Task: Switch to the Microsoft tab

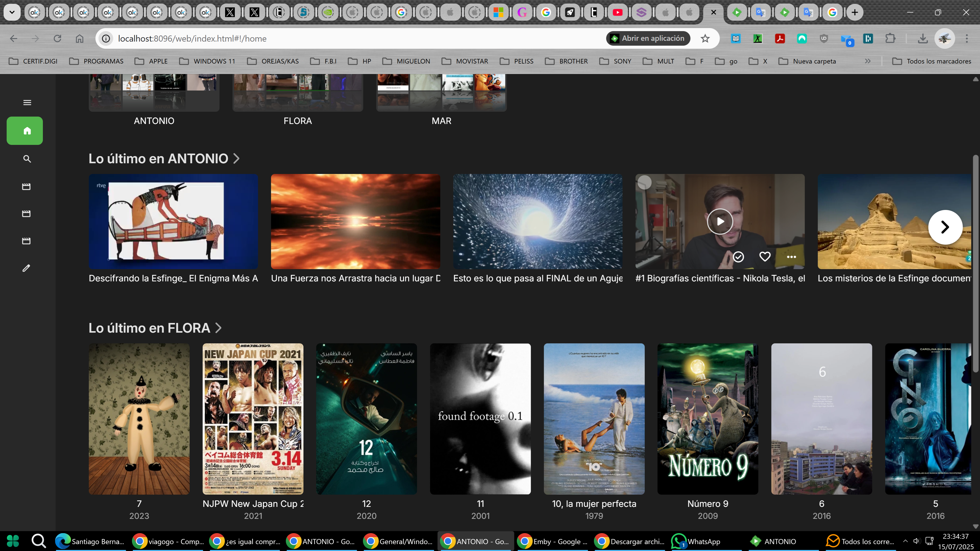Action: 498,12
